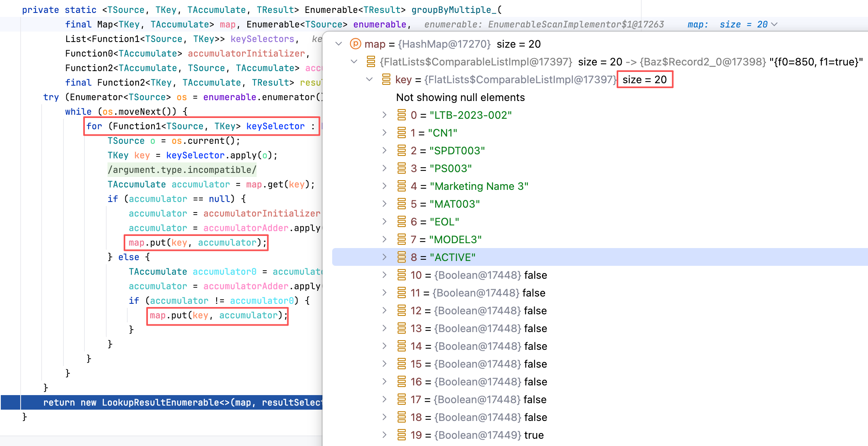Click the first map.put(key, accumulator) statement

point(197,242)
